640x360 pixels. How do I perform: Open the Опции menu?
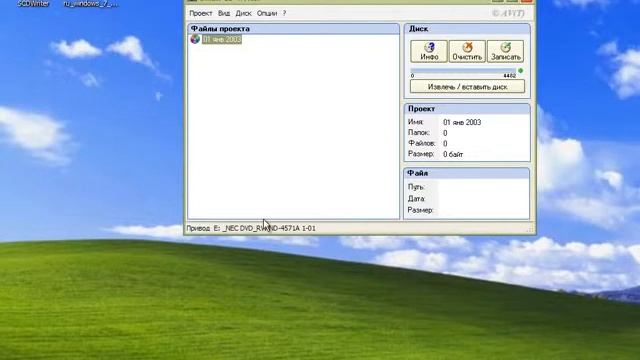pos(267,13)
